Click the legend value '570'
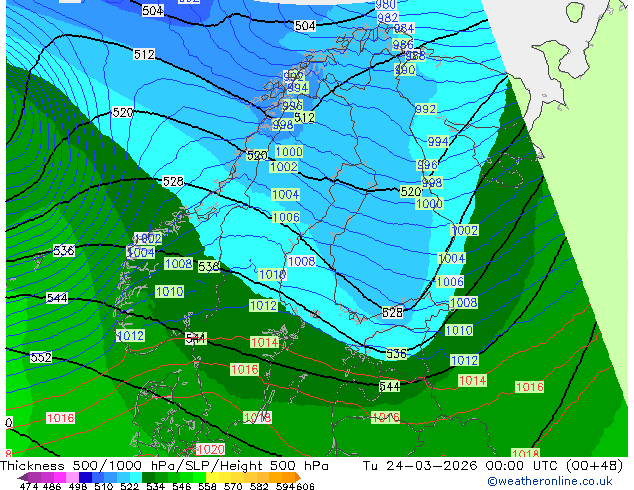The height and width of the screenshot is (490, 634). pyautogui.click(x=233, y=486)
